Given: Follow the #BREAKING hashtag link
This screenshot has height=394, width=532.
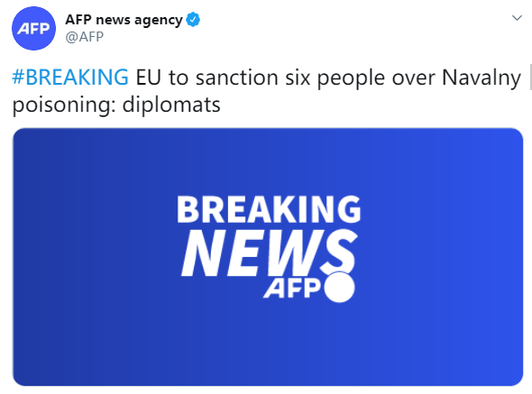Looking at the screenshot, I should tap(70, 77).
